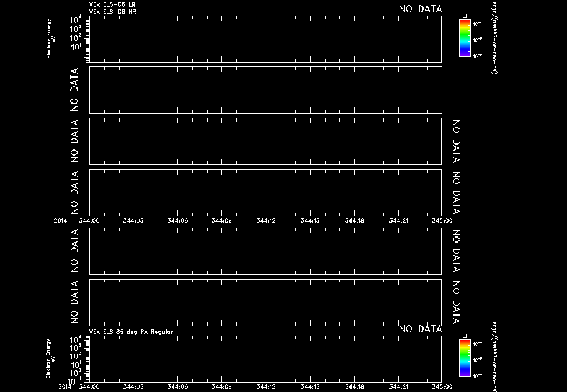
Task: Click the top ergs/(cm**2-sr-sec-eV) units label
Action: click(494, 38)
